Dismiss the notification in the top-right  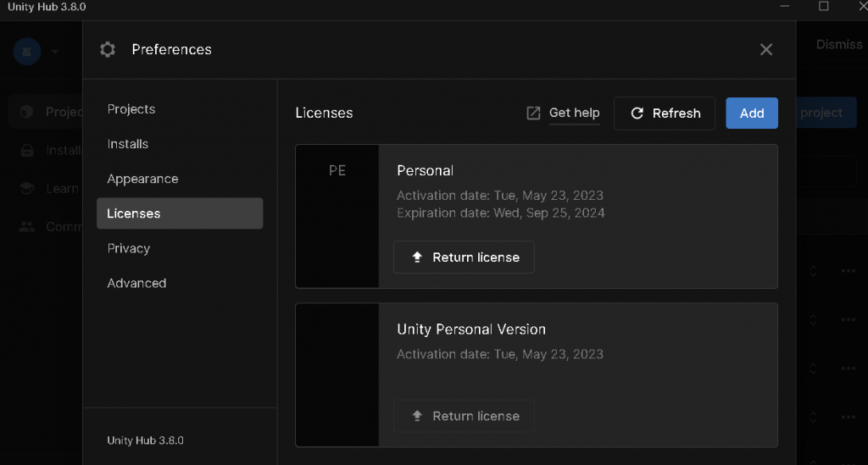point(838,44)
